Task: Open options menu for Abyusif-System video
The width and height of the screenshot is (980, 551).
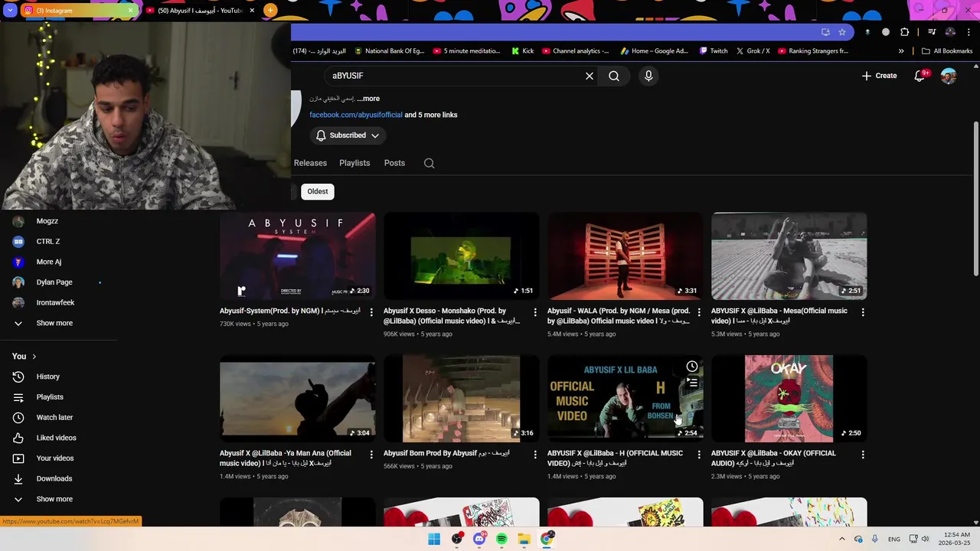Action: [371, 312]
